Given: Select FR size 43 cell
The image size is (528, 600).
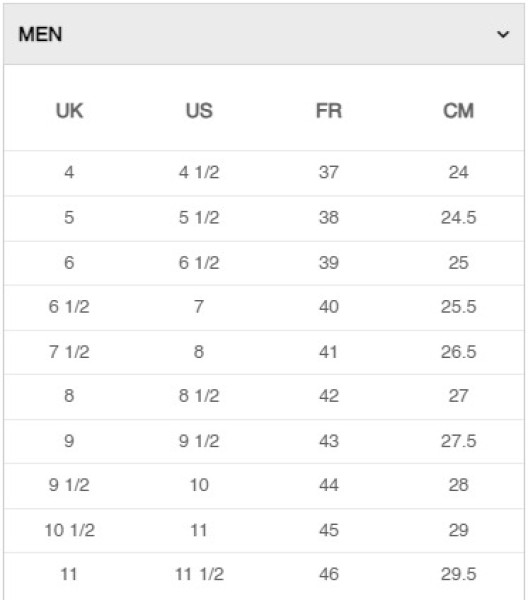Looking at the screenshot, I should tap(329, 441).
